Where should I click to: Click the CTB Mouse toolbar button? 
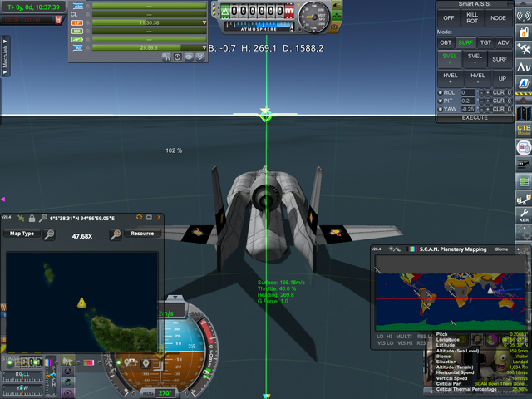[x=524, y=130]
